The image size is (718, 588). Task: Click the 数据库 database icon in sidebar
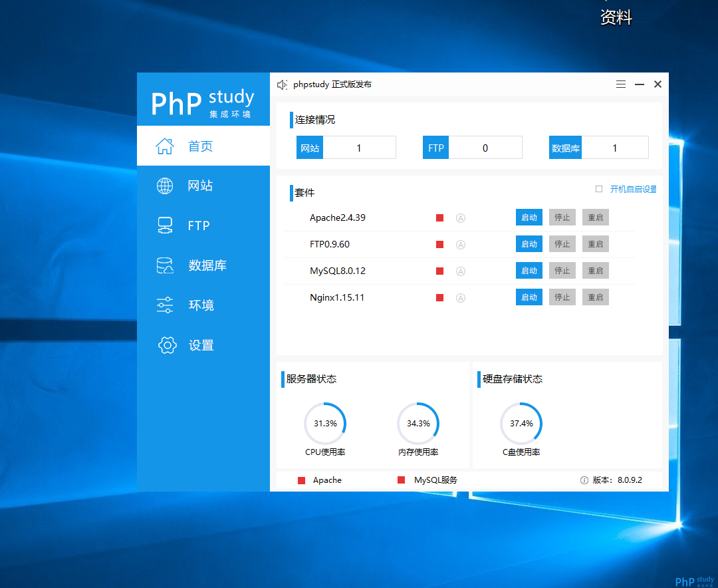click(x=165, y=265)
